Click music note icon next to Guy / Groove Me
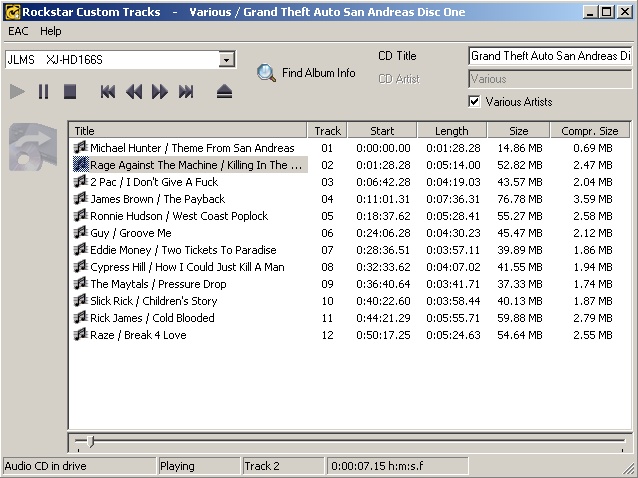 pyautogui.click(x=81, y=232)
